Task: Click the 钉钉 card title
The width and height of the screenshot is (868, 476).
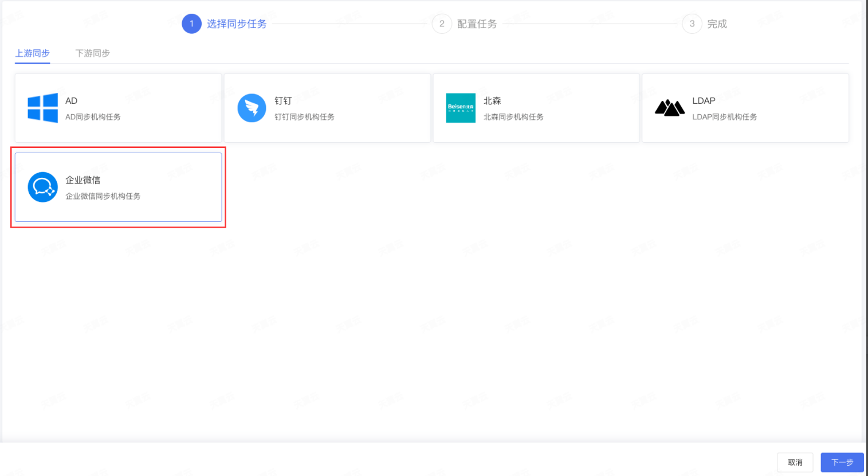Action: [x=283, y=101]
